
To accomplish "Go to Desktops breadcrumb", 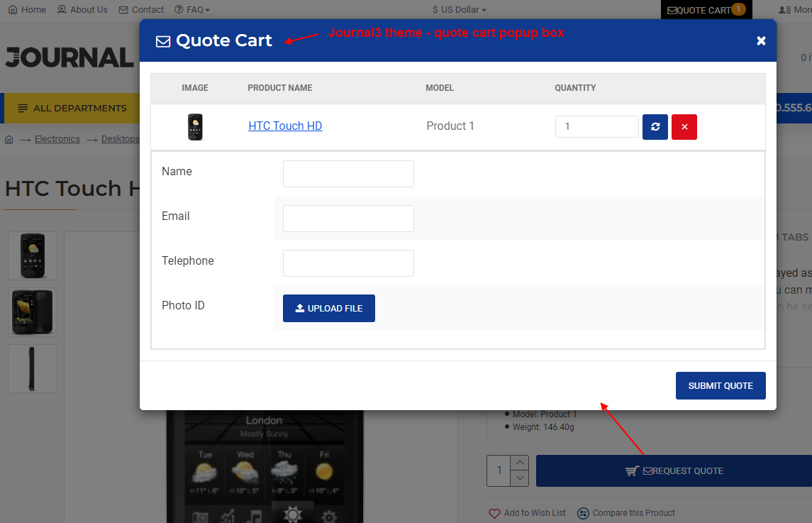I will (x=120, y=139).
